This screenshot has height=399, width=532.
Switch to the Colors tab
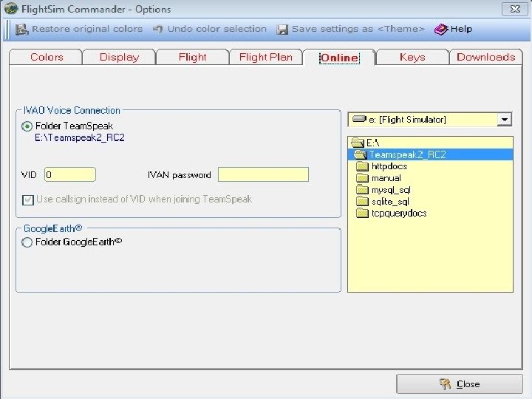pos(47,57)
